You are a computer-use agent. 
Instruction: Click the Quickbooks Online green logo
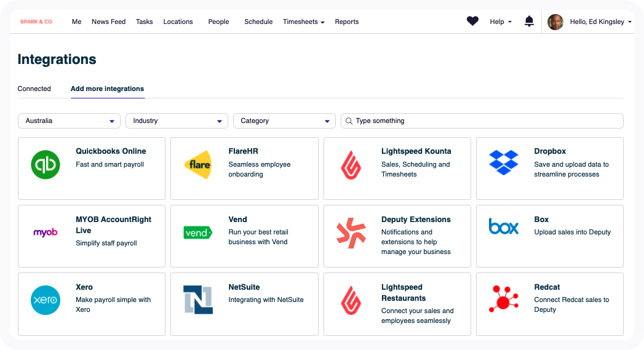point(46,165)
